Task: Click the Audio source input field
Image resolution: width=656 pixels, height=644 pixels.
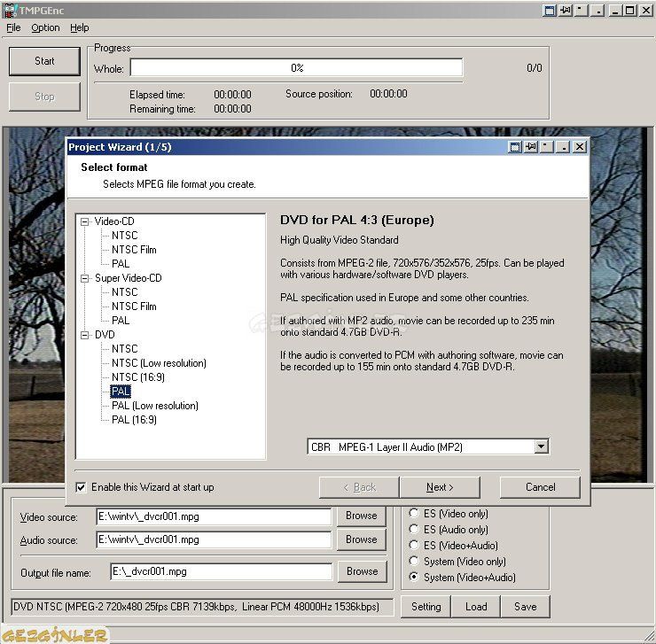Action: tap(214, 539)
